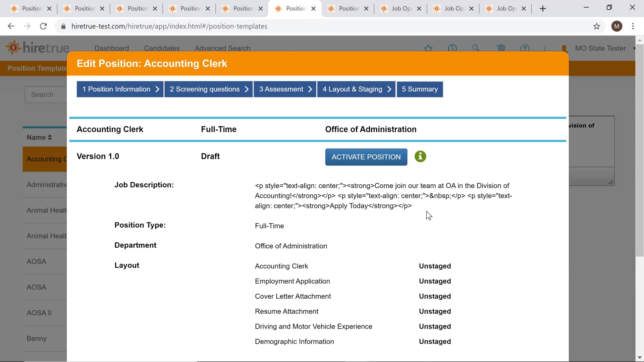Click the Search field in templates list
Viewport: 644px width, 362px height.
tap(46, 95)
